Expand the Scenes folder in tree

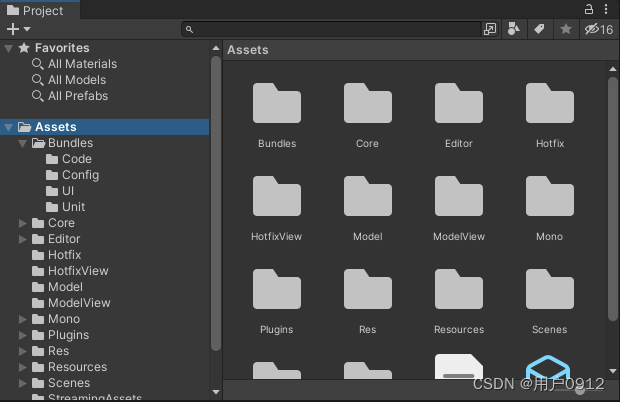tap(23, 383)
